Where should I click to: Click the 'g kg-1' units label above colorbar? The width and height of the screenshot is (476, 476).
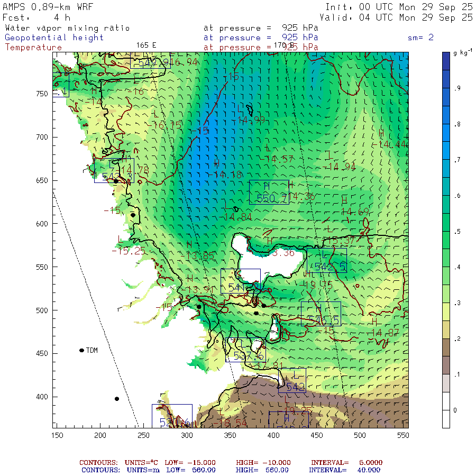pos(462,52)
